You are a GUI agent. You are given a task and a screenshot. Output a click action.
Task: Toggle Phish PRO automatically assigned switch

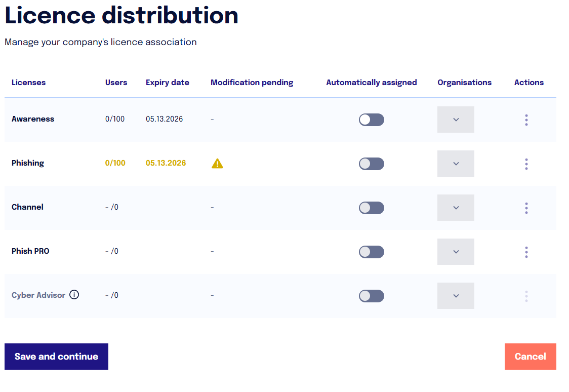pyautogui.click(x=371, y=252)
